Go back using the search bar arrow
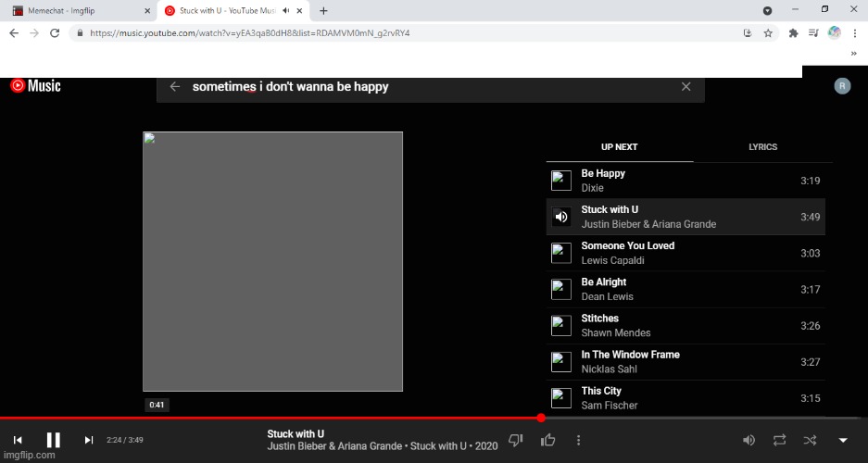This screenshot has height=463, width=868. coord(175,86)
